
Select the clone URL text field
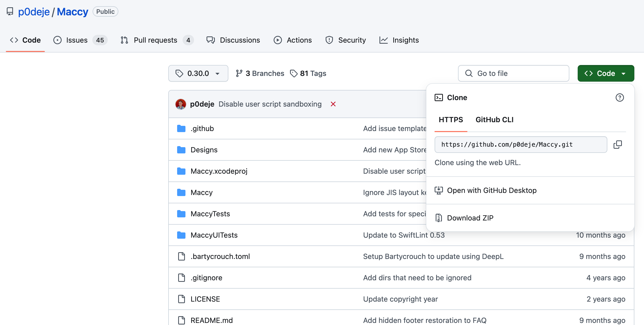(521, 145)
